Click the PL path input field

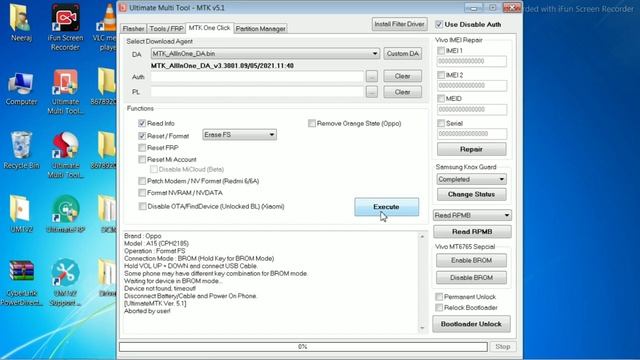tap(257, 92)
